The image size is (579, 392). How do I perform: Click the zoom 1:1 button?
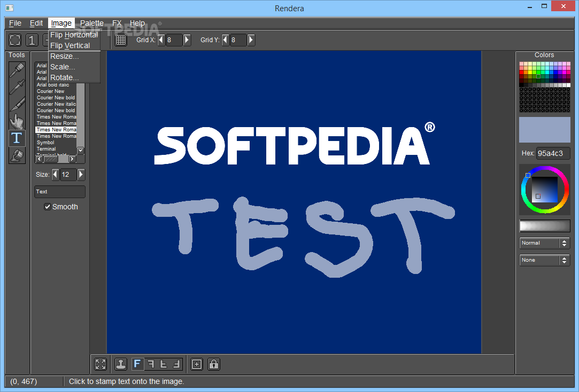32,40
